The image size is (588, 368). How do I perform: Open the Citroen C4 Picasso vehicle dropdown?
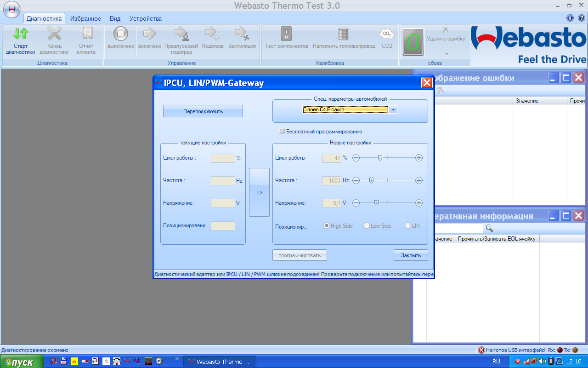[x=393, y=109]
